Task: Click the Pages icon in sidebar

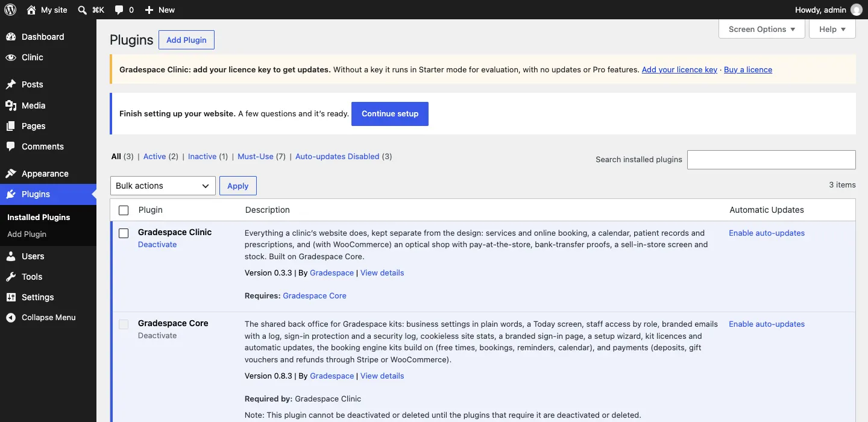Action: pyautogui.click(x=11, y=126)
